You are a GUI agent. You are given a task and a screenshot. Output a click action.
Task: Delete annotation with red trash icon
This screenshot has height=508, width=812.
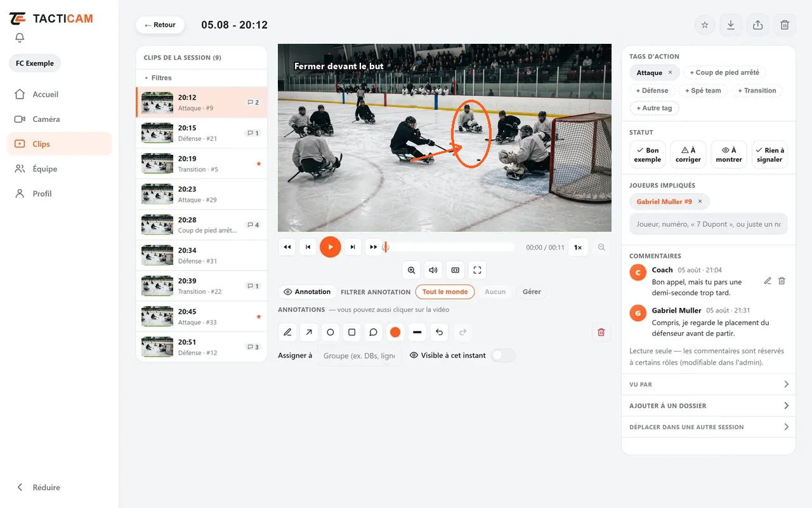point(601,332)
